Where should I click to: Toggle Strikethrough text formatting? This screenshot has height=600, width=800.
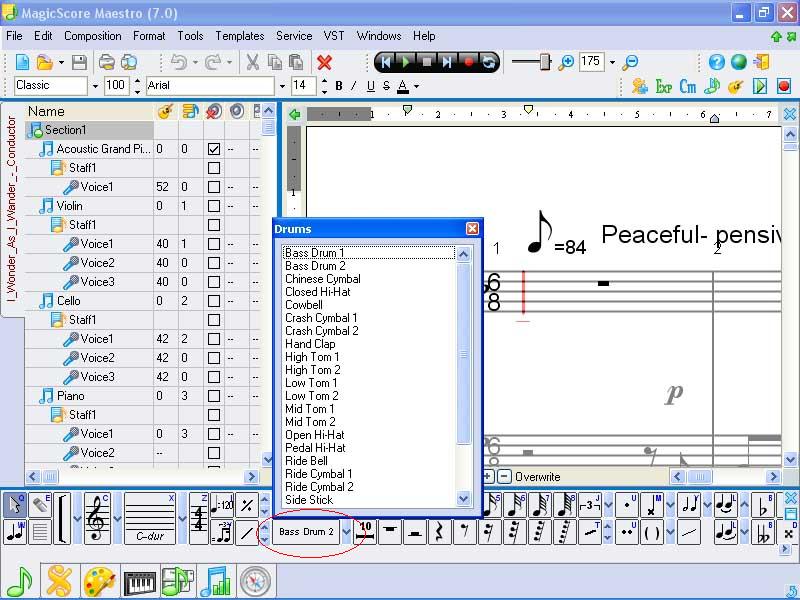(x=386, y=86)
